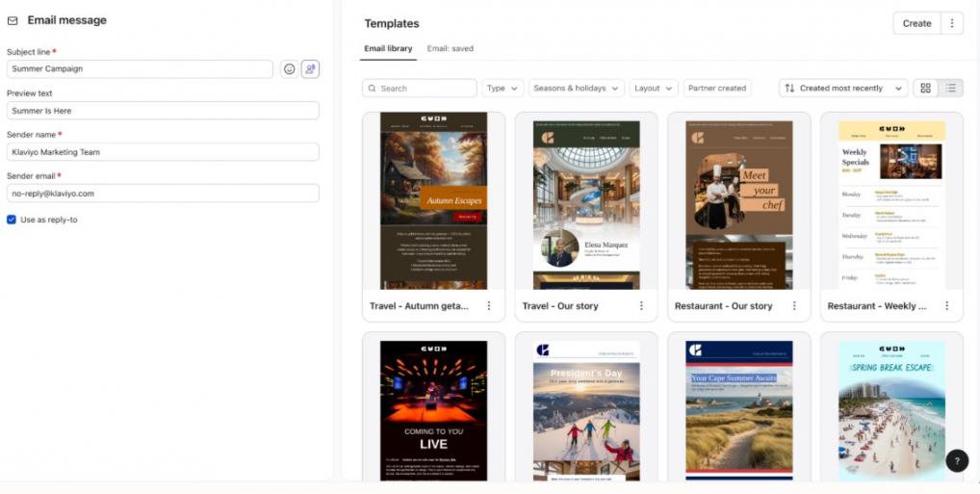Screen dimensions: 980x494
Task: Click the Email message heading
Action: 66,20
